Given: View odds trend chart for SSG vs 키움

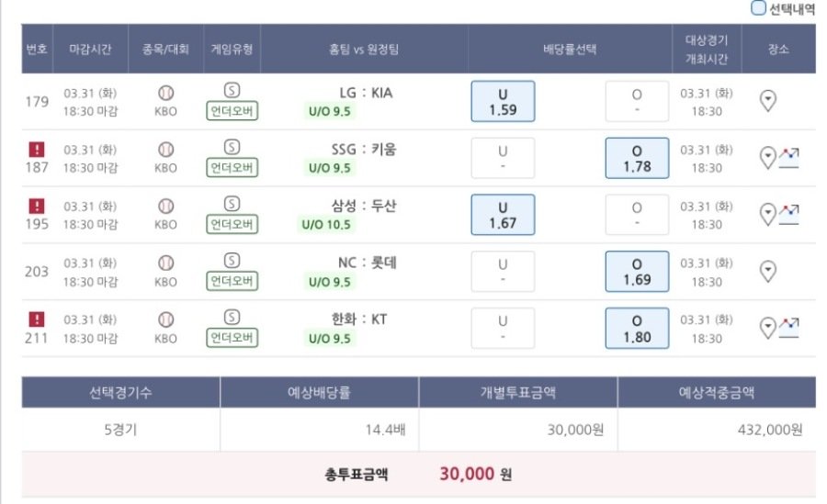Looking at the screenshot, I should pyautogui.click(x=788, y=158).
